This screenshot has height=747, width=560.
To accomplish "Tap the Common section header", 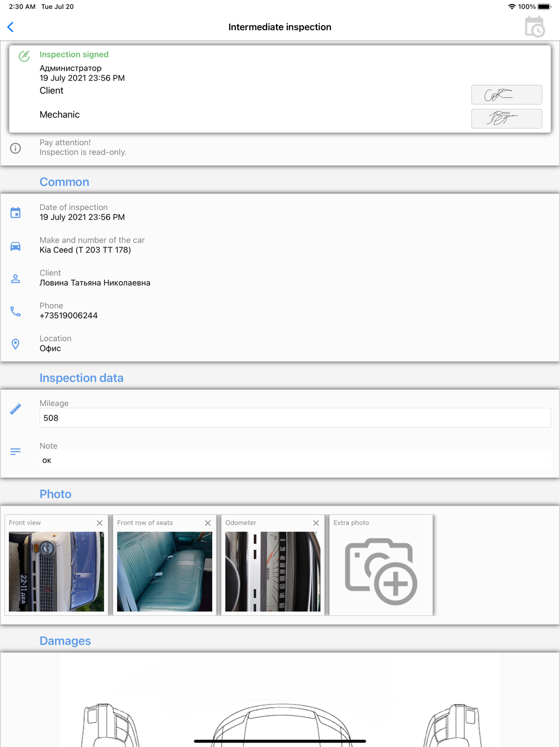I will tap(64, 182).
